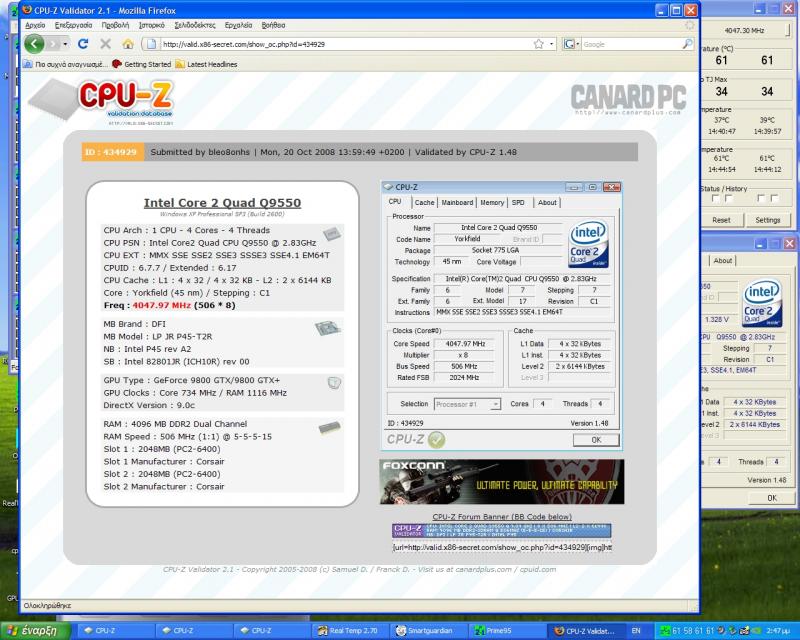800x640 pixels.
Task: Click the Foxconn advertisement banner
Action: click(x=502, y=481)
